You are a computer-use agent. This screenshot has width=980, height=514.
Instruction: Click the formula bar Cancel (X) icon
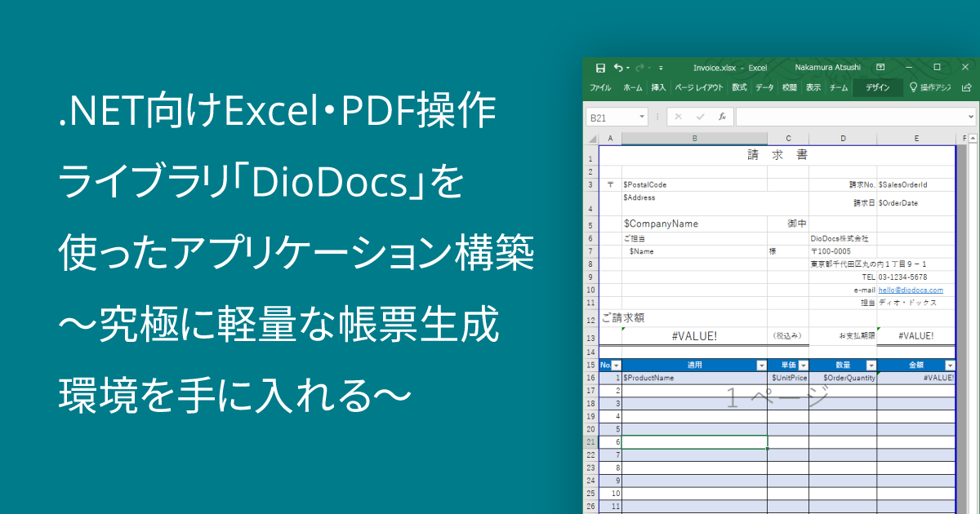tap(679, 117)
